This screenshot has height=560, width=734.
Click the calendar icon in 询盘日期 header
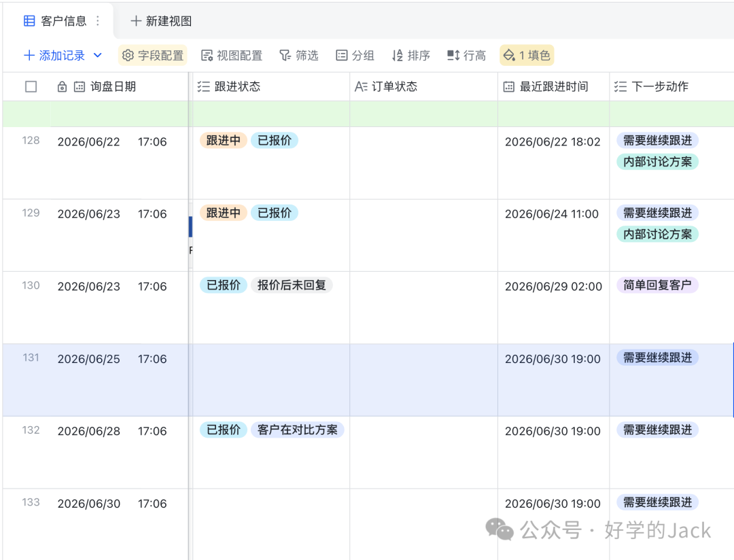(x=80, y=86)
